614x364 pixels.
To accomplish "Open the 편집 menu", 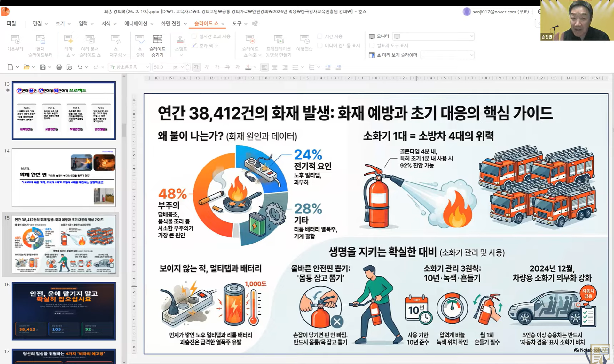I will 40,23.
